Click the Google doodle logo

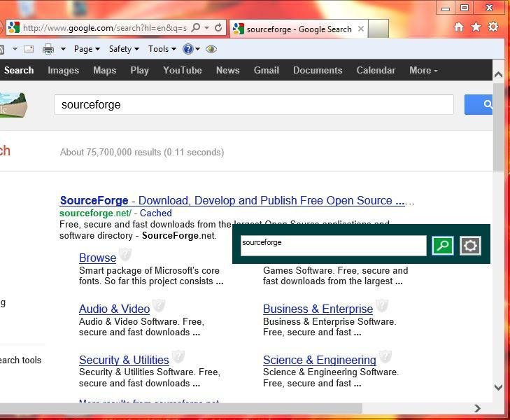(x=13, y=105)
